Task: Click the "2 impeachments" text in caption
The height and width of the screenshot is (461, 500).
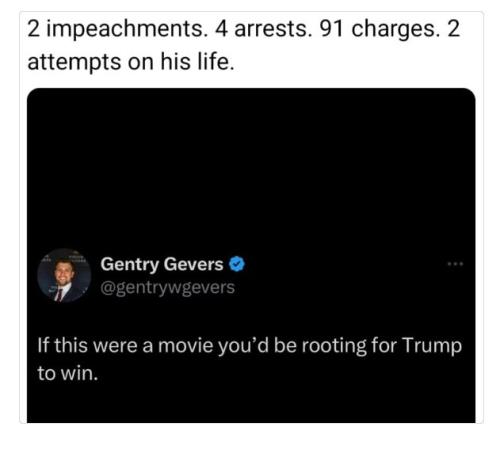Action: [117, 29]
